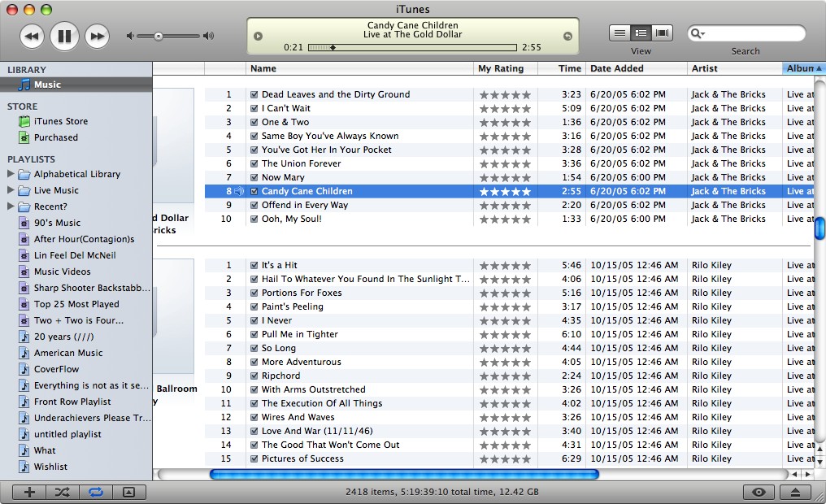The image size is (826, 504).
Task: Click the low volume speaker icon
Action: coord(130,36)
